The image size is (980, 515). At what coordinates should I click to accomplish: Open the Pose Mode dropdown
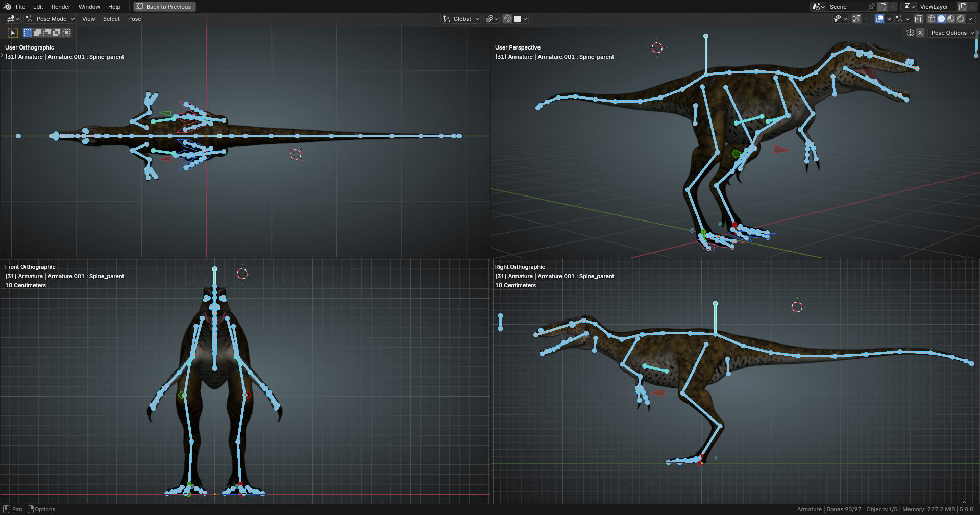click(50, 19)
